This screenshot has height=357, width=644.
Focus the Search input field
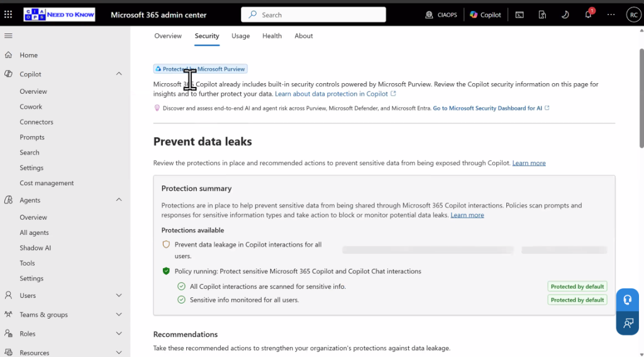[x=313, y=15]
